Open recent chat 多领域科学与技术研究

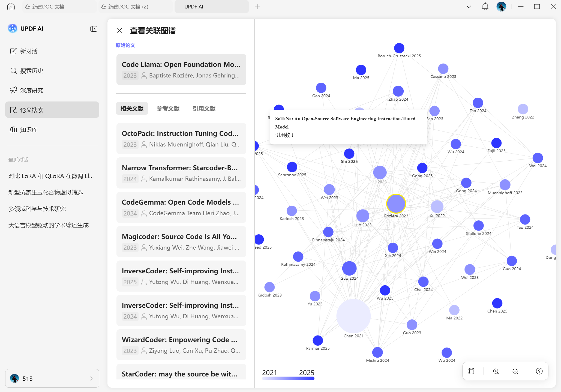click(37, 209)
